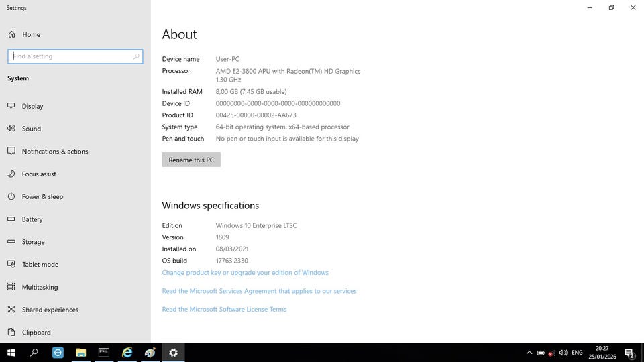The height and width of the screenshot is (362, 644).
Task: Open Display settings in sidebar
Action: pos(25,106)
